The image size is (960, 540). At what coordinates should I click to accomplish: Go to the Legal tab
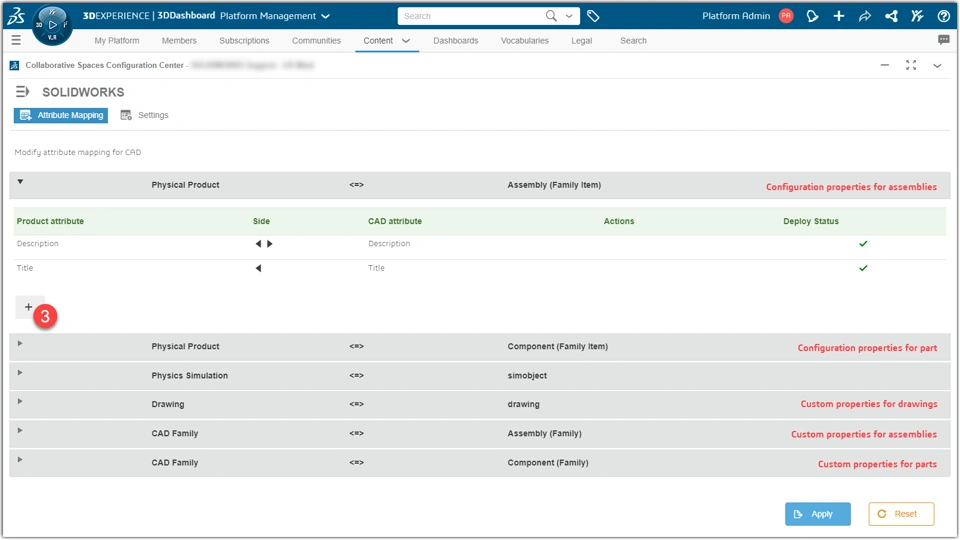(582, 40)
